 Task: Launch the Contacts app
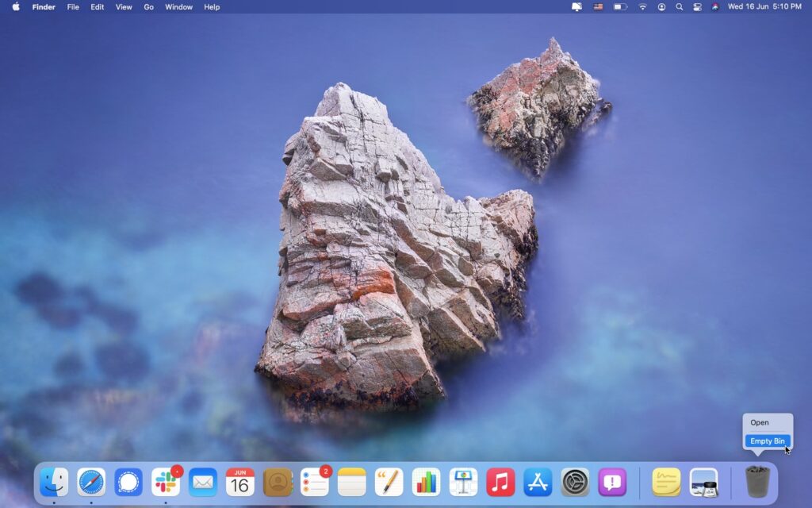pos(278,480)
